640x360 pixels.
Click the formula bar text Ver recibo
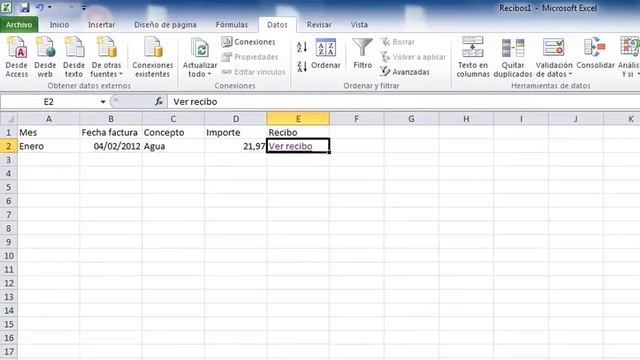click(195, 102)
